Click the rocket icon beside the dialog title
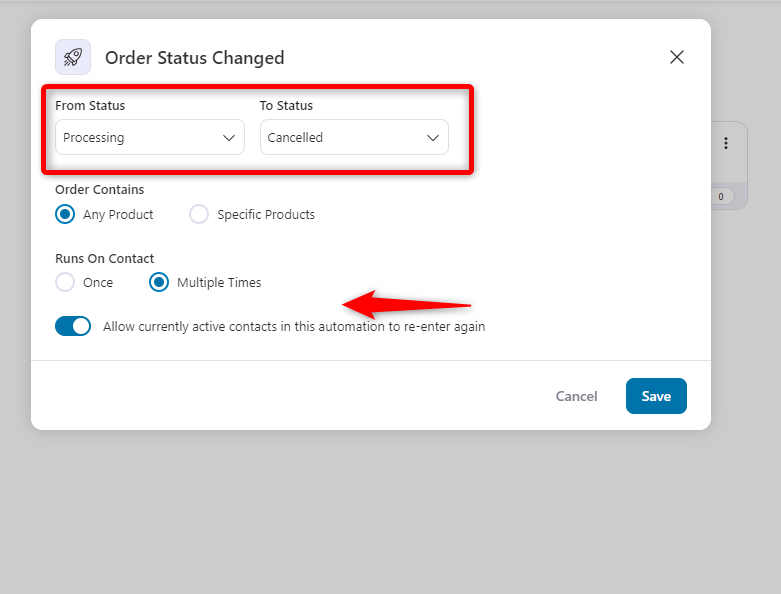 73,57
